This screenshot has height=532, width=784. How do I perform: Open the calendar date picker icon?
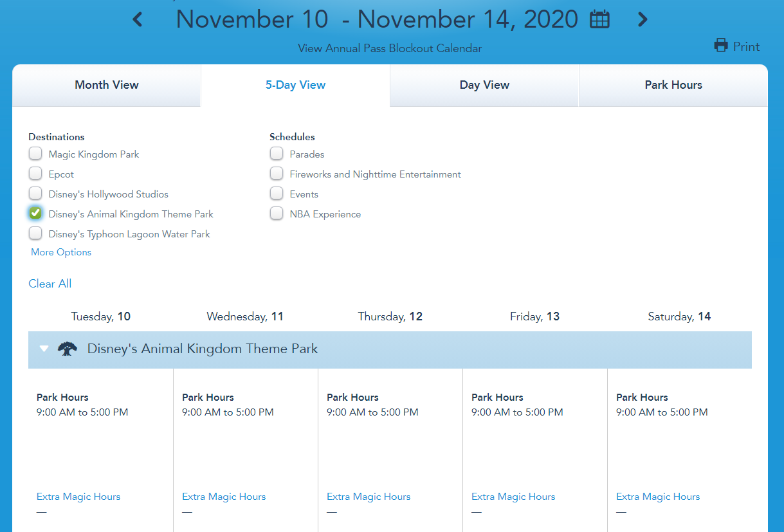click(599, 20)
